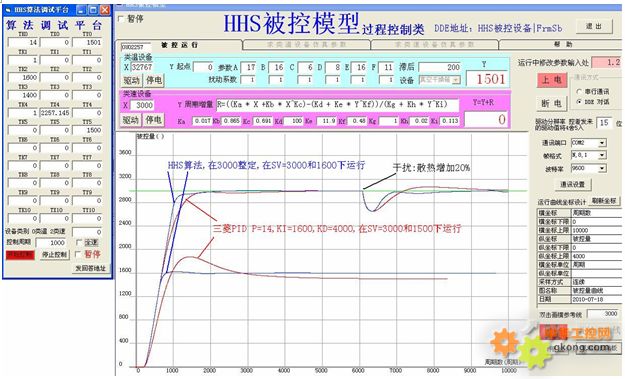Click the 刷新坐标 button
Image resolution: width=625 pixels, height=379 pixels.
604,201
